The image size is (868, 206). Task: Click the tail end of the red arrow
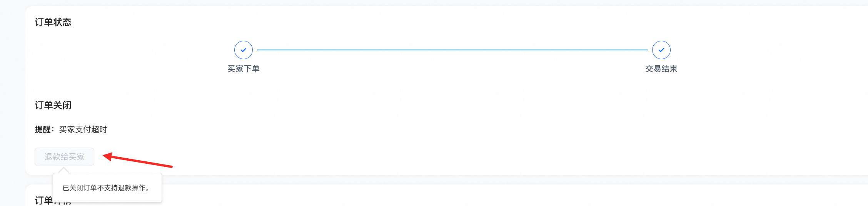[x=171, y=166]
